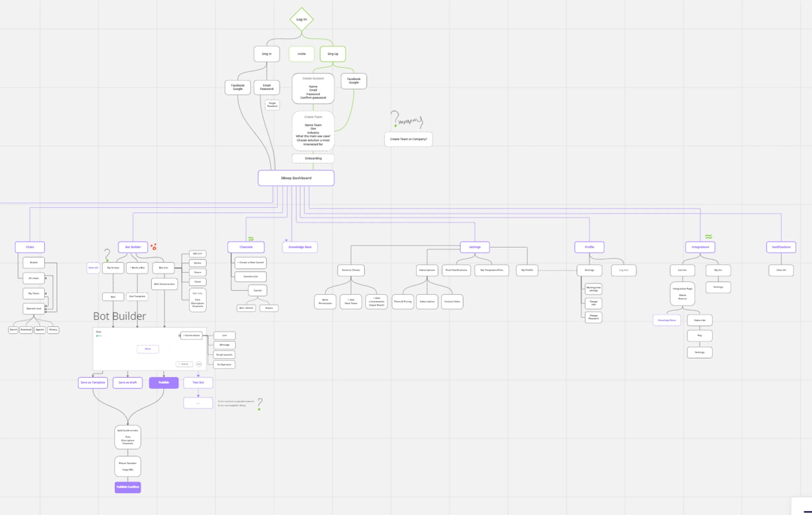Click the red comment marker beside Bot Builder
Image resolution: width=812 pixels, height=515 pixels.
click(x=153, y=247)
